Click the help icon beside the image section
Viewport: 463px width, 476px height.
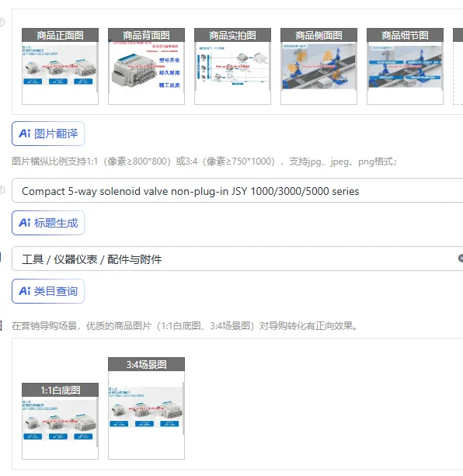point(2,22)
